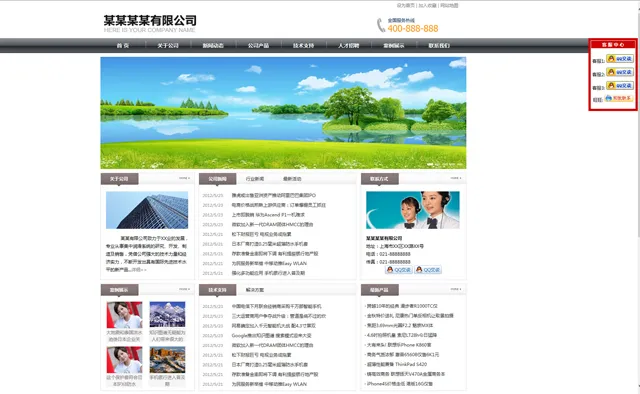Screen dimensions: 640x394
Task: Switch to the 最新活动 tab
Action: coord(292,179)
